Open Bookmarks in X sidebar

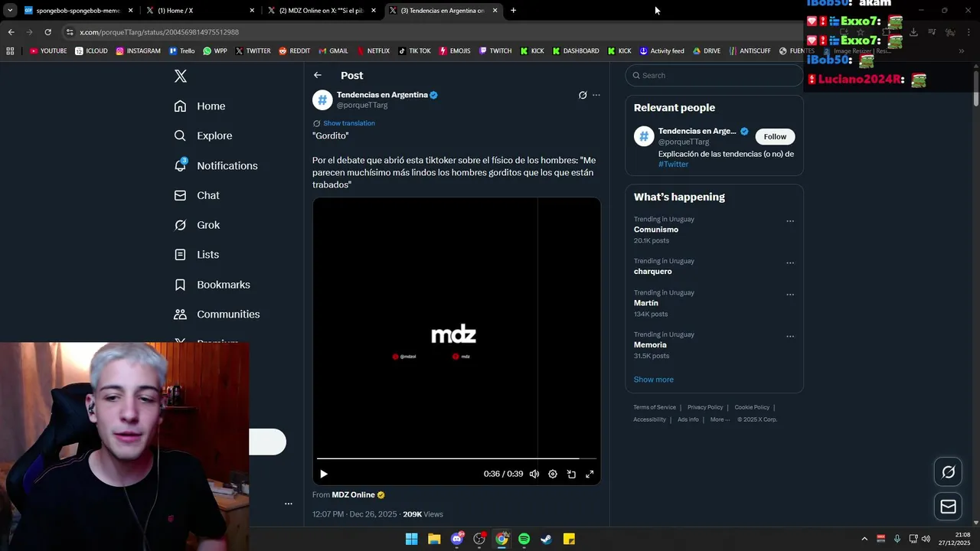point(212,285)
